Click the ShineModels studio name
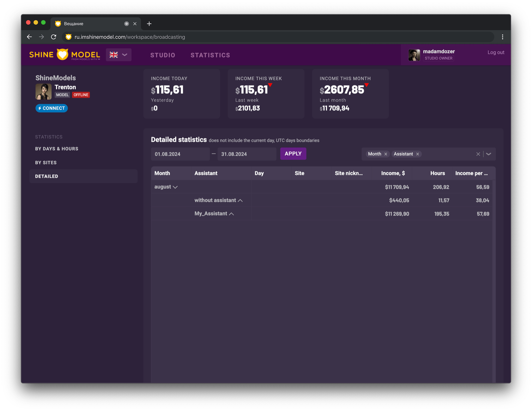This screenshot has width=532, height=411. [56, 78]
